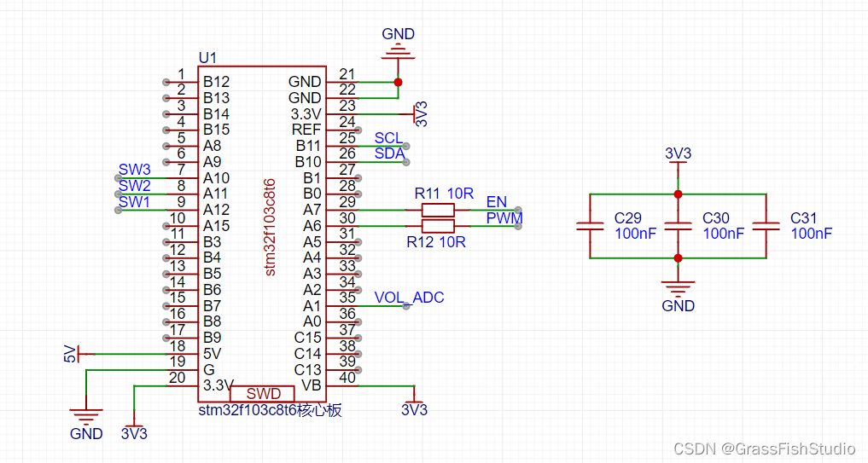Select the VOL_ADC net label
The width and height of the screenshot is (868, 463).
click(409, 298)
